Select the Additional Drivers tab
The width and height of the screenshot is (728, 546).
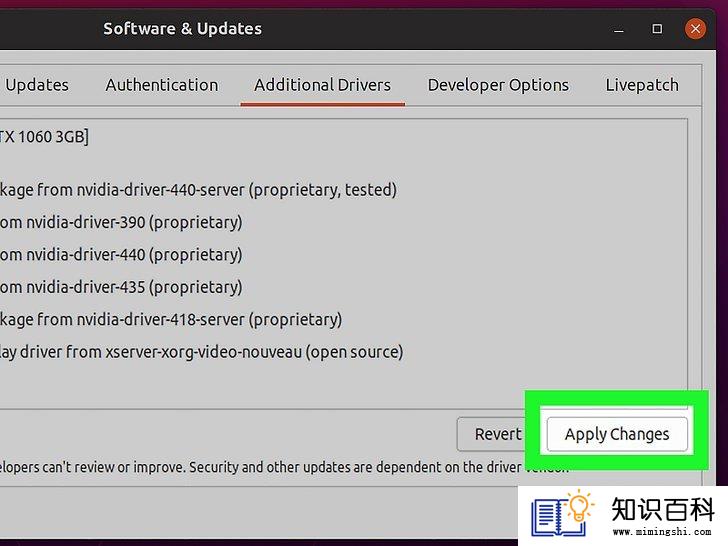click(x=323, y=85)
